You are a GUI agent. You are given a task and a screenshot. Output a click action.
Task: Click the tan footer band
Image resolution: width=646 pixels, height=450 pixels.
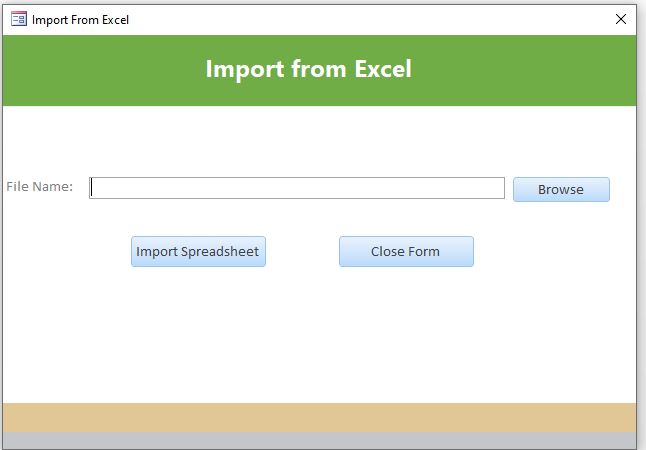(319, 417)
